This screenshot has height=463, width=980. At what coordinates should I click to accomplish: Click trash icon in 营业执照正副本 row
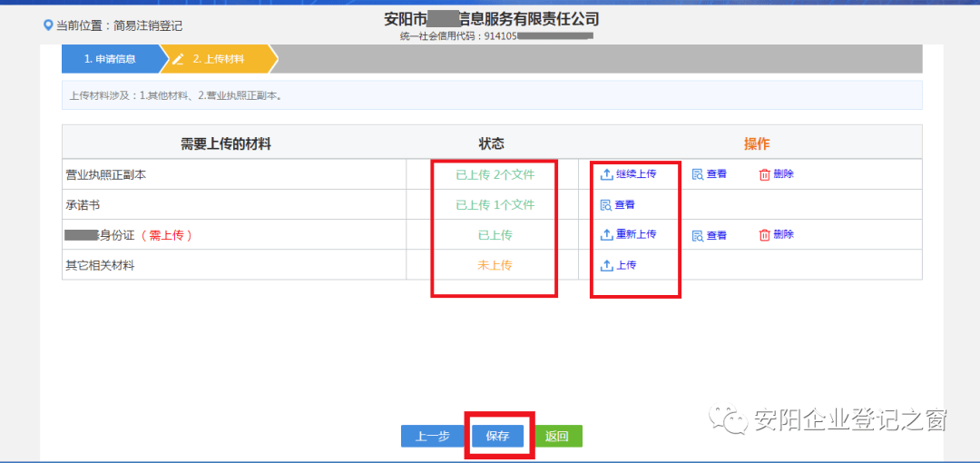click(764, 174)
